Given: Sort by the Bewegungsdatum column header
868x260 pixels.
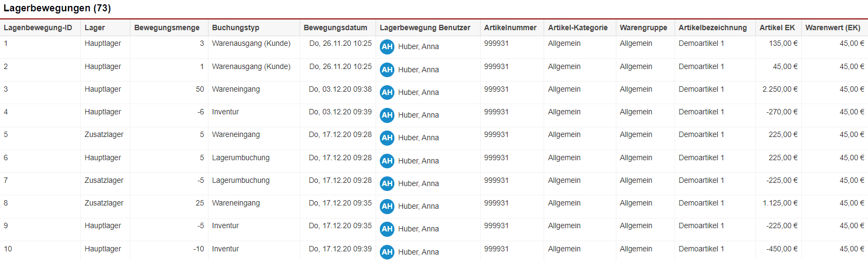Looking at the screenshot, I should 335,28.
